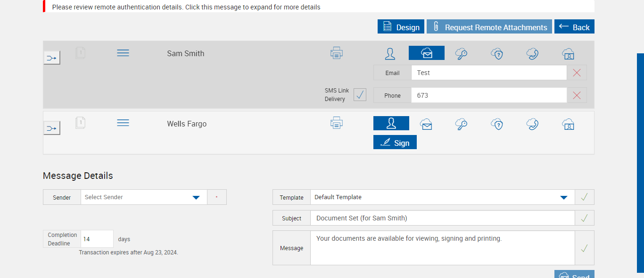Click Wells Fargo's hamburger reorder icon
The image size is (644, 278).
pos(123,123)
